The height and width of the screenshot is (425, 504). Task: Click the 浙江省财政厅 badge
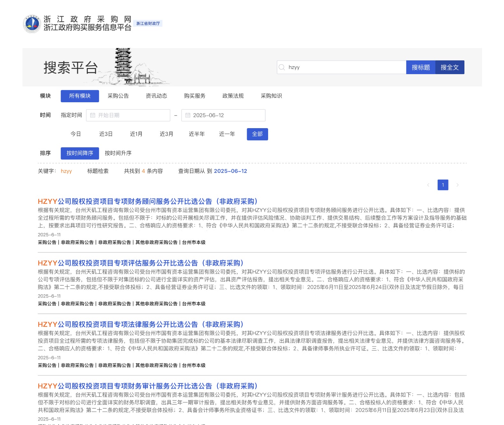pos(148,24)
